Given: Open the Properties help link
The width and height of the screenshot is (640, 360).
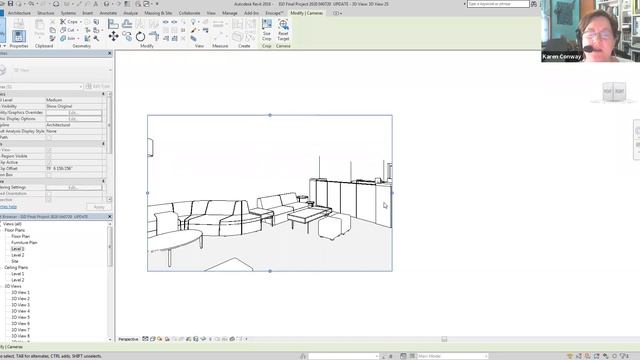Looking at the screenshot, I should [x=8, y=207].
